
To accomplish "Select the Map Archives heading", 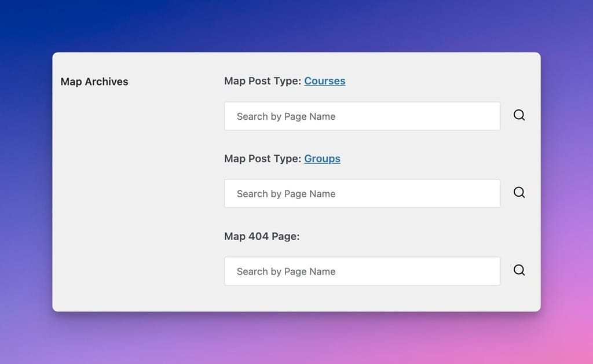I will click(94, 82).
